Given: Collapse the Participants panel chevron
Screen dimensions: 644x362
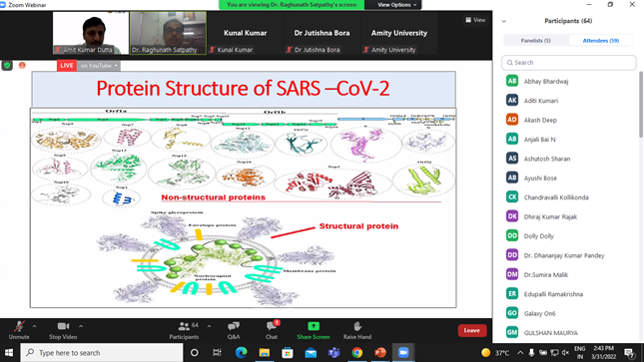Looking at the screenshot, I should click(x=504, y=21).
